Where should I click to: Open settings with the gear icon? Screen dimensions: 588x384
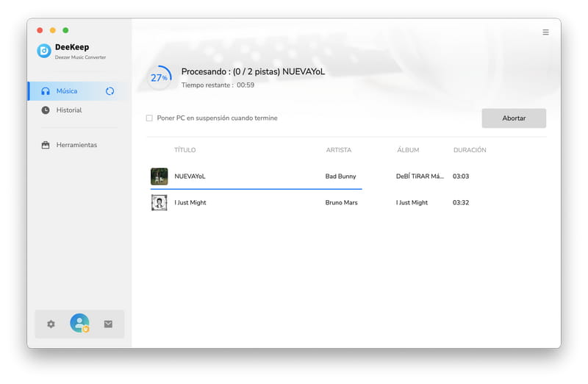pyautogui.click(x=51, y=324)
